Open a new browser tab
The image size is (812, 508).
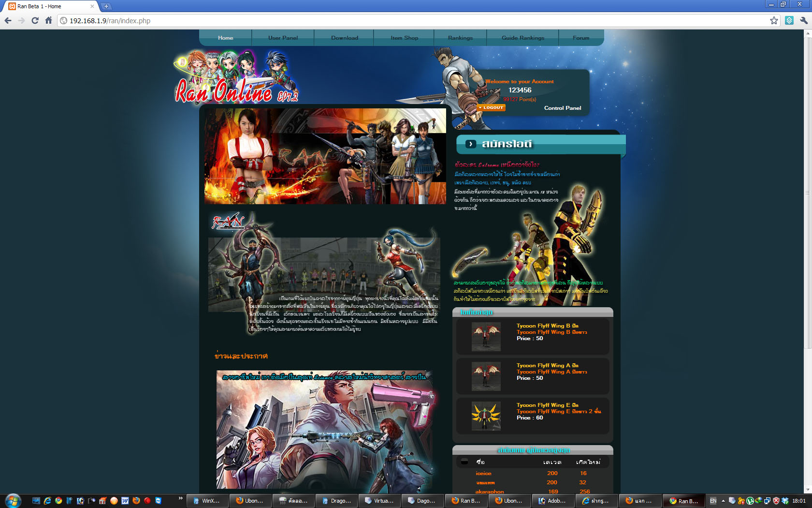106,6
